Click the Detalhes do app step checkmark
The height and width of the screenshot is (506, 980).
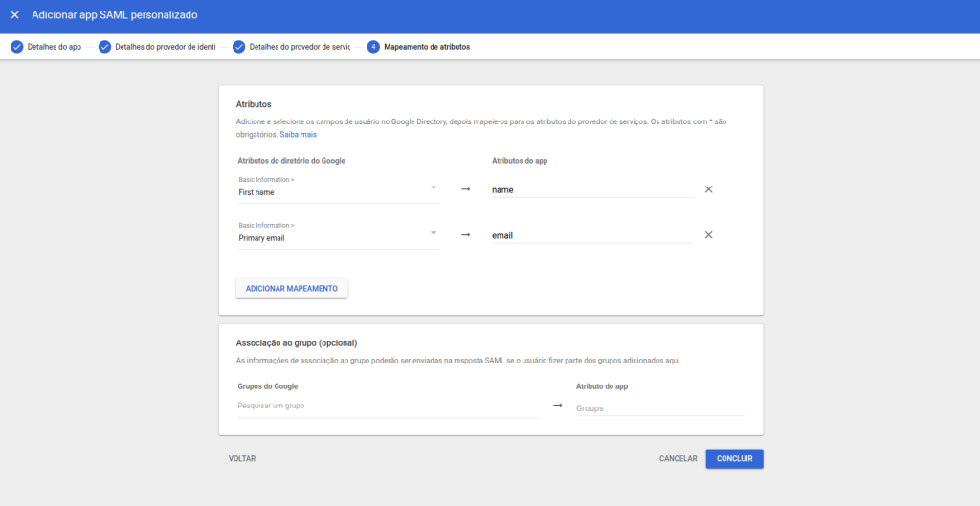tap(16, 47)
